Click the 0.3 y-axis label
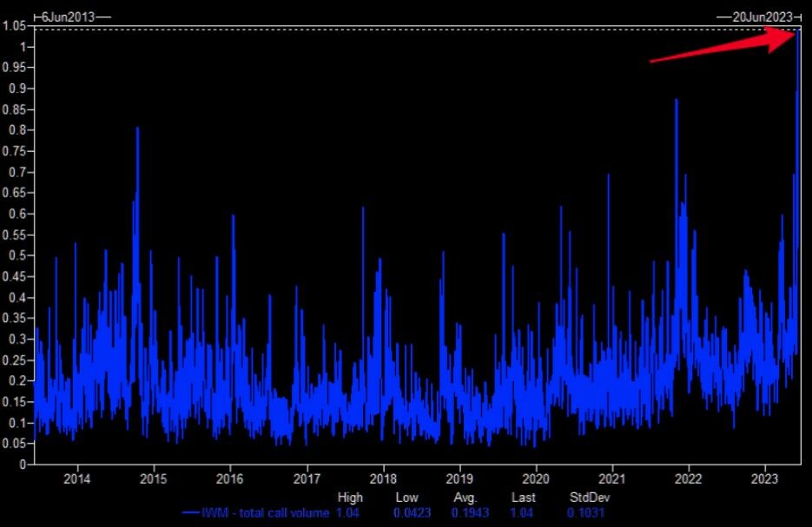812x527 pixels. pos(17,339)
